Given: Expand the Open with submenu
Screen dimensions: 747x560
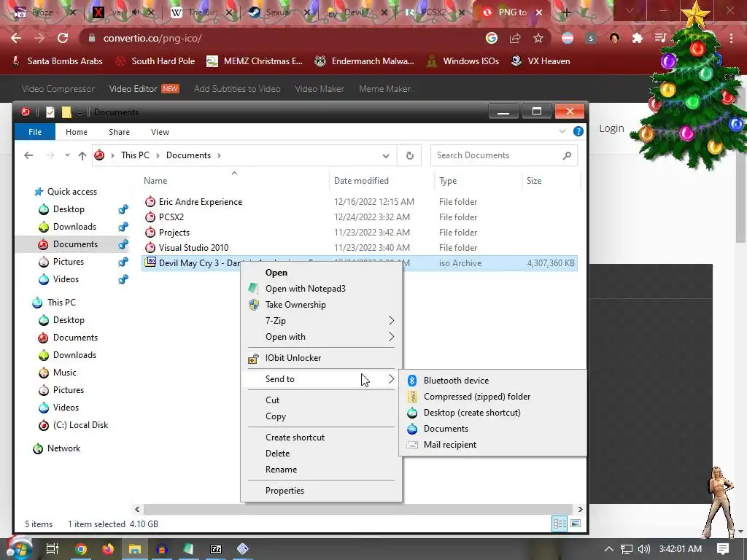Looking at the screenshot, I should [x=391, y=337].
